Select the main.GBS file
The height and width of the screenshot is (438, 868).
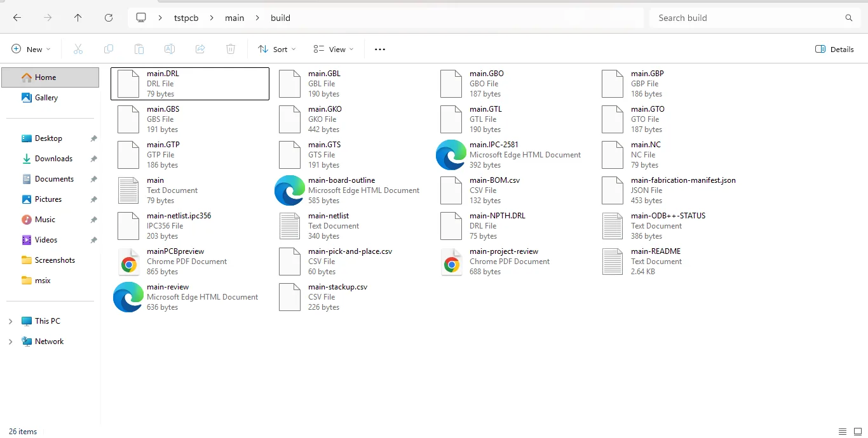(x=190, y=119)
